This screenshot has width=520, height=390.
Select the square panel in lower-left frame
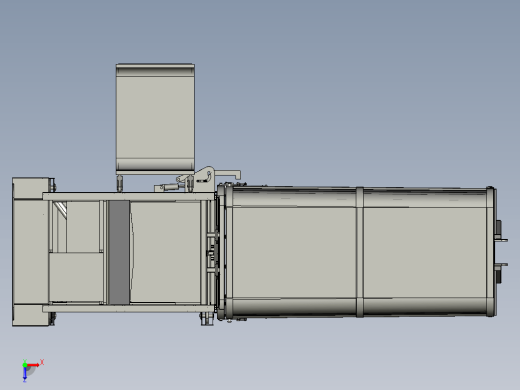[76, 277]
